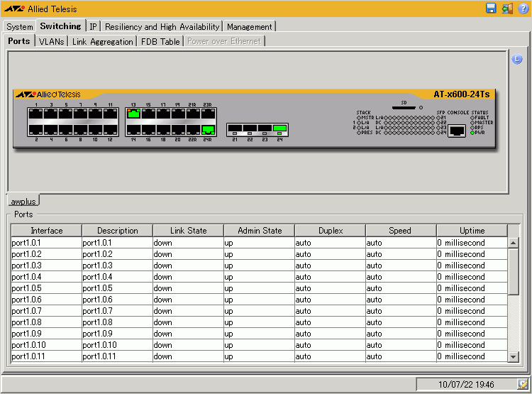Click Link State down for port1.0.4
The height and width of the screenshot is (394, 532).
pyautogui.click(x=188, y=277)
